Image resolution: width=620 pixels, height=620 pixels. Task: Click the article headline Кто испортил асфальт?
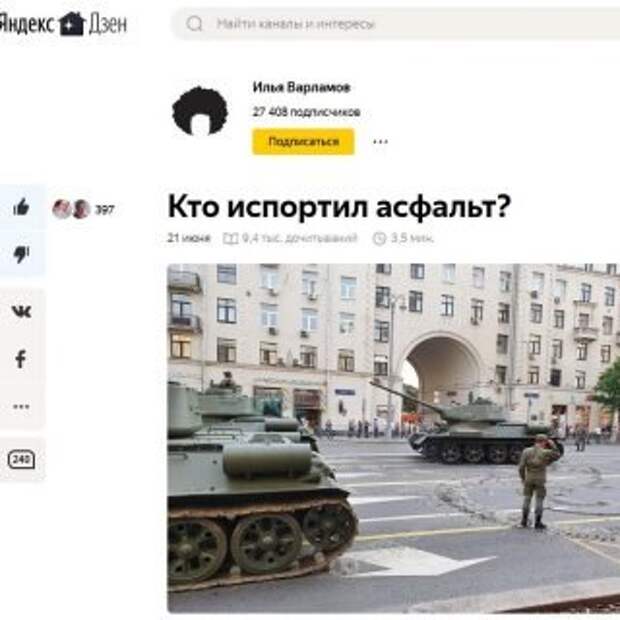339,206
